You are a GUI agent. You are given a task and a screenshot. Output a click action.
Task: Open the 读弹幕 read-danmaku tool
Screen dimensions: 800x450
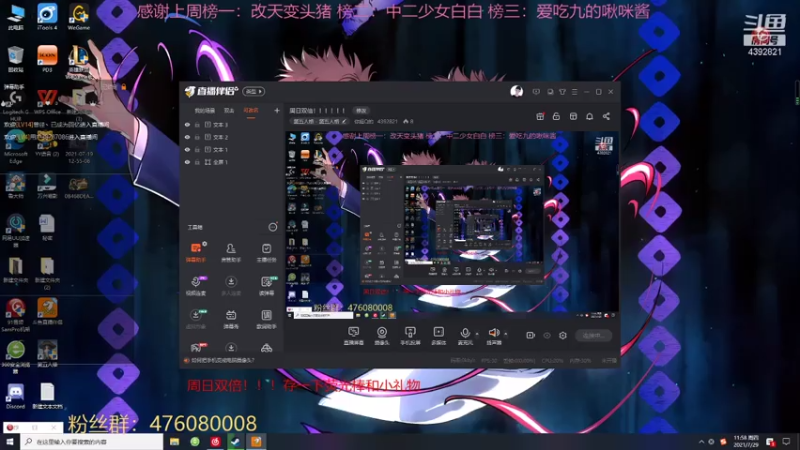[266, 286]
